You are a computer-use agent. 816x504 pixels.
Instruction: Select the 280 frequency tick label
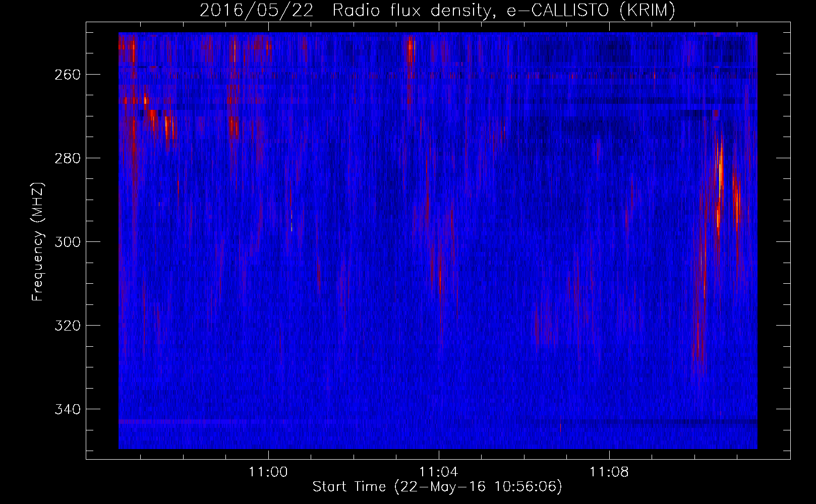[68, 158]
